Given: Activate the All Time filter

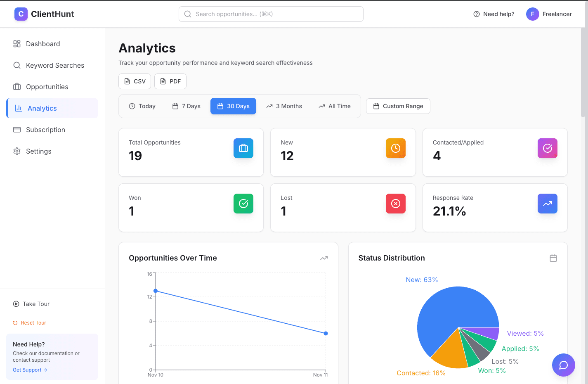Looking at the screenshot, I should (x=334, y=106).
